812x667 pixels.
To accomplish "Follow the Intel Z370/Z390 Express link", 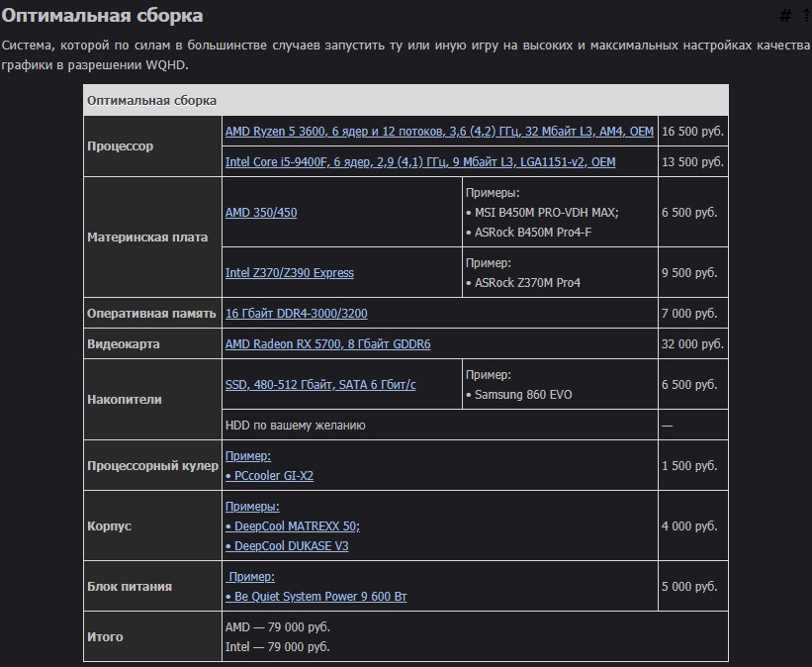I will 290,272.
